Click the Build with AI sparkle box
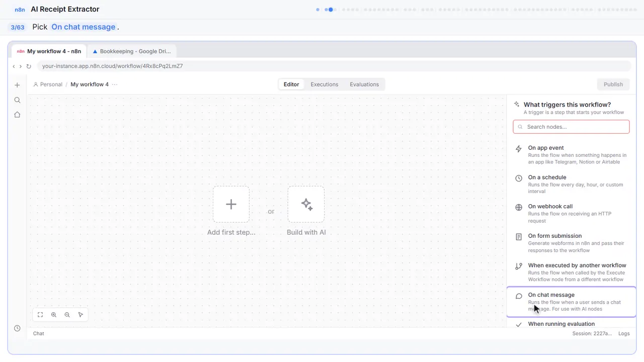 point(306,204)
